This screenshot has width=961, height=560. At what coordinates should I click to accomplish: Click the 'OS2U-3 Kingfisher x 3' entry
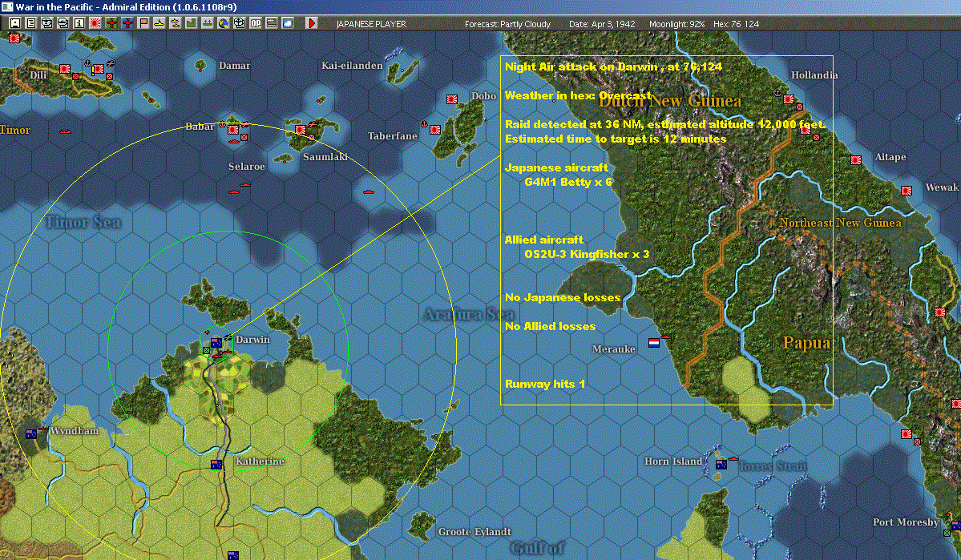[x=587, y=254]
